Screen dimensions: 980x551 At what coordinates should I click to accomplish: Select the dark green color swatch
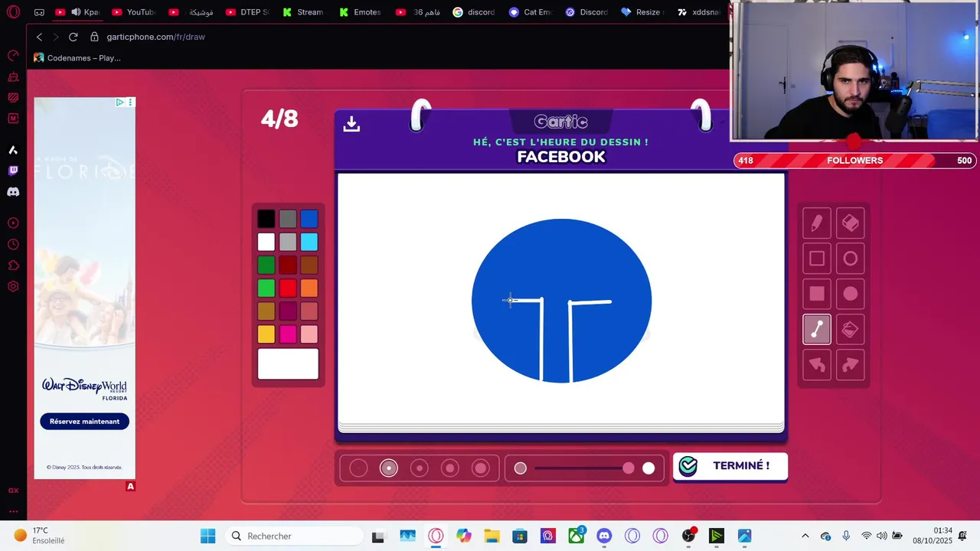[x=266, y=265]
